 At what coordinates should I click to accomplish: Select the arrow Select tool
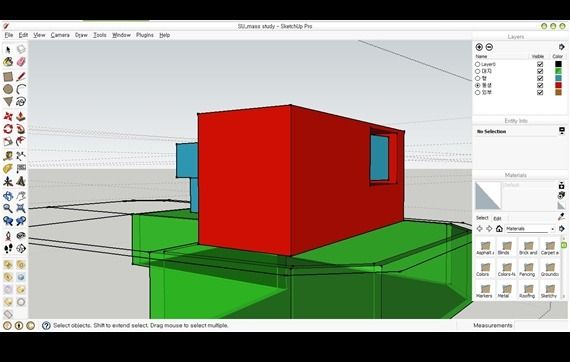pos(8,49)
